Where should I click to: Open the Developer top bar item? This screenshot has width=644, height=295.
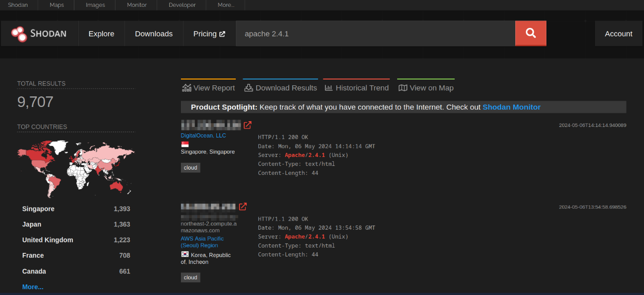(182, 5)
